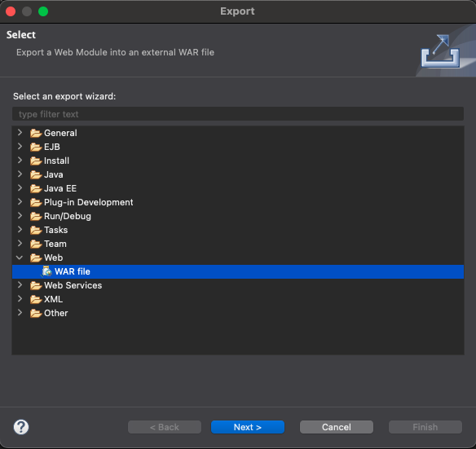Proceed with the Next > button
This screenshot has height=449, width=476.
coord(248,427)
